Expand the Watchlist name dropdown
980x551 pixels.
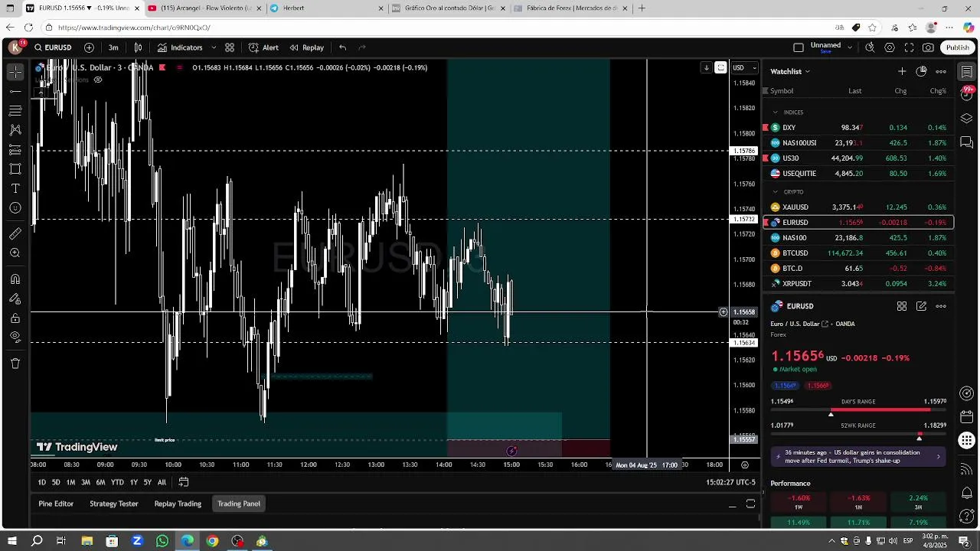[x=790, y=71]
